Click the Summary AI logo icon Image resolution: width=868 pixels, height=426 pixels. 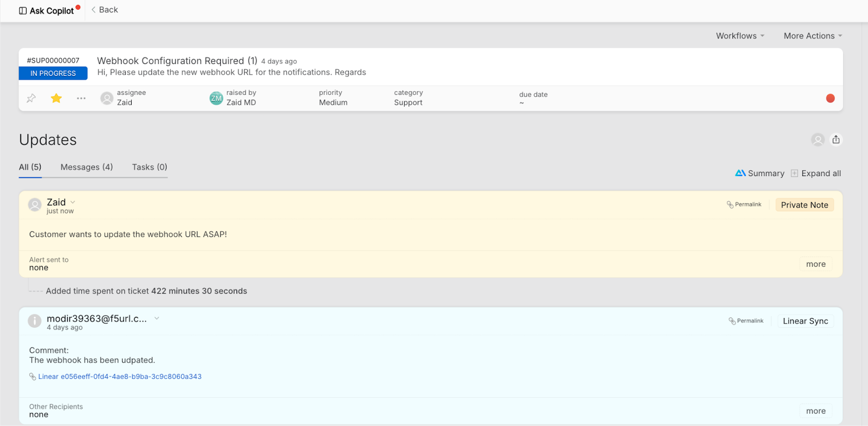(741, 173)
